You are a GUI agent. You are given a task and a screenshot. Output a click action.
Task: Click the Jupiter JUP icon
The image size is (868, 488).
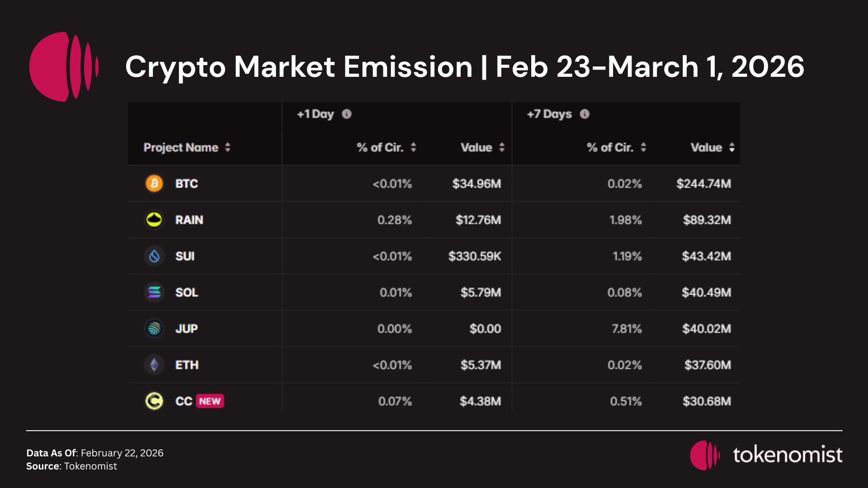coord(154,328)
